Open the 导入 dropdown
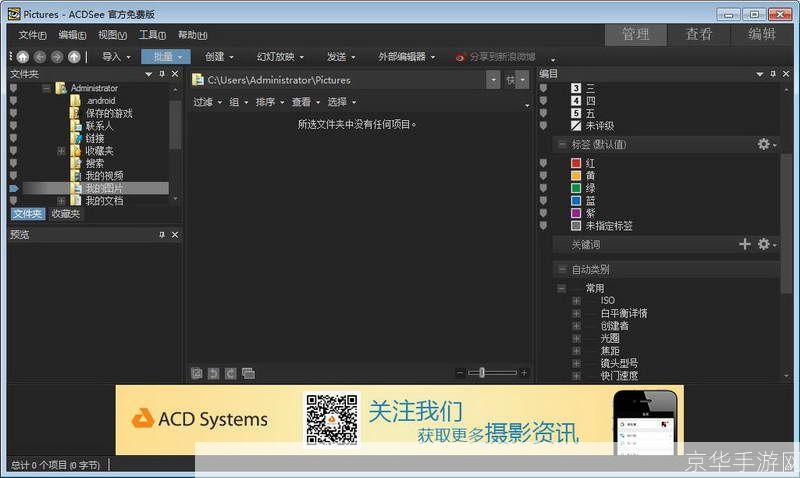 tap(116, 57)
